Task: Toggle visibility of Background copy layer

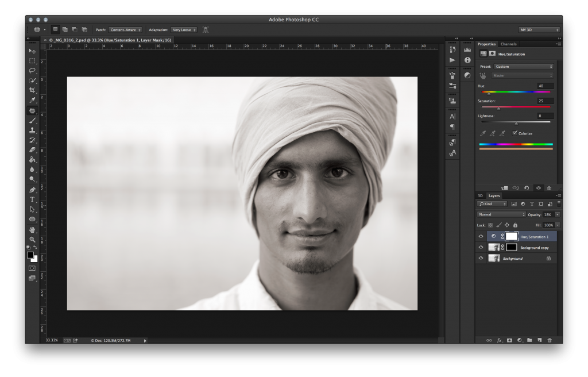Action: pyautogui.click(x=481, y=248)
